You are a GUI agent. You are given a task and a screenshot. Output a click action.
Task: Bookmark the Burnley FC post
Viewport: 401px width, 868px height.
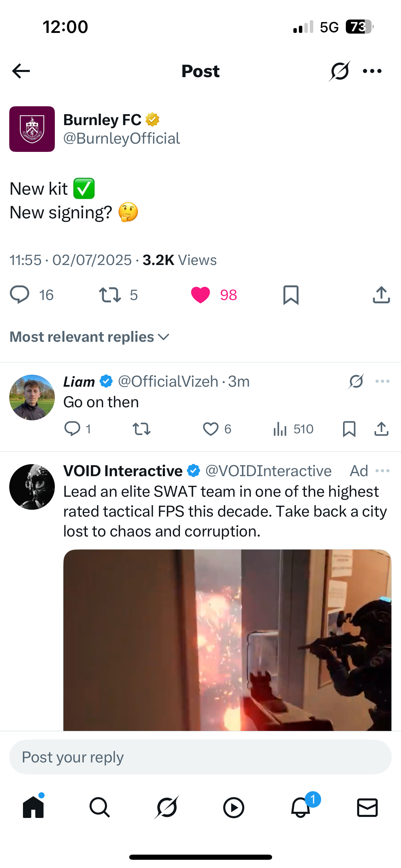(291, 294)
